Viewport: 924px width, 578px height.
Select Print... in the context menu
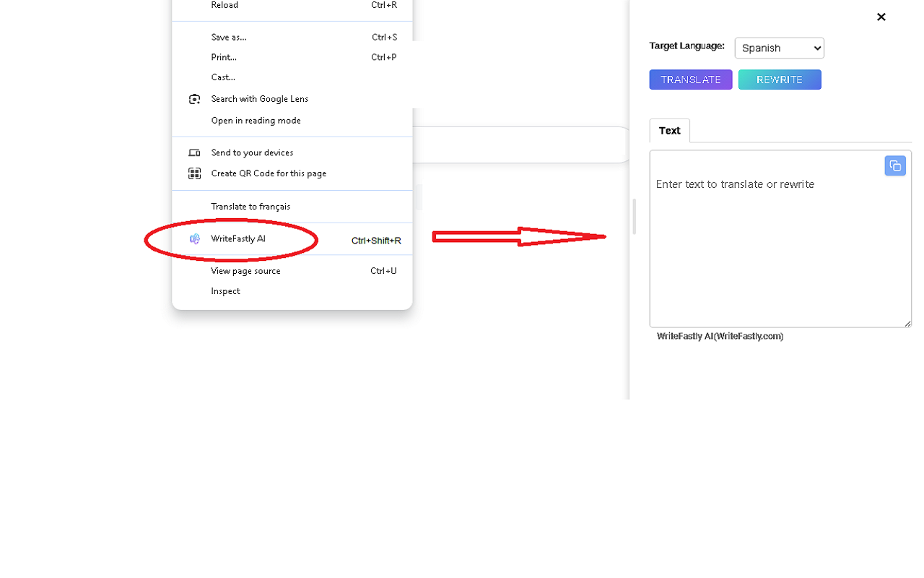pos(292,57)
